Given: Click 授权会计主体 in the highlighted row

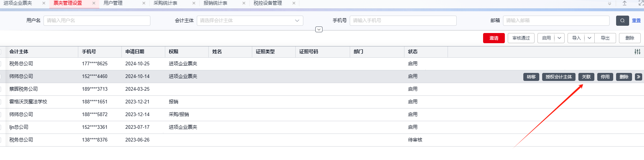Looking at the screenshot, I should click(x=558, y=77).
